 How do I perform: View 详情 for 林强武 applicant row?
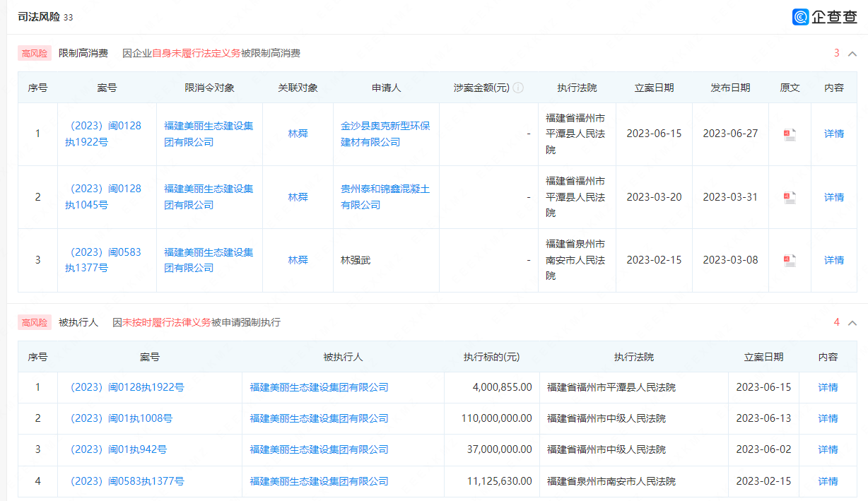tap(833, 260)
